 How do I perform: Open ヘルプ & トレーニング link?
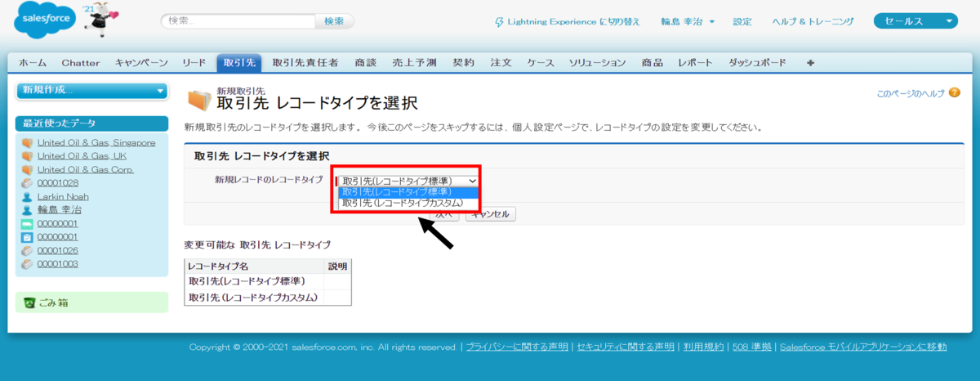coord(813,22)
